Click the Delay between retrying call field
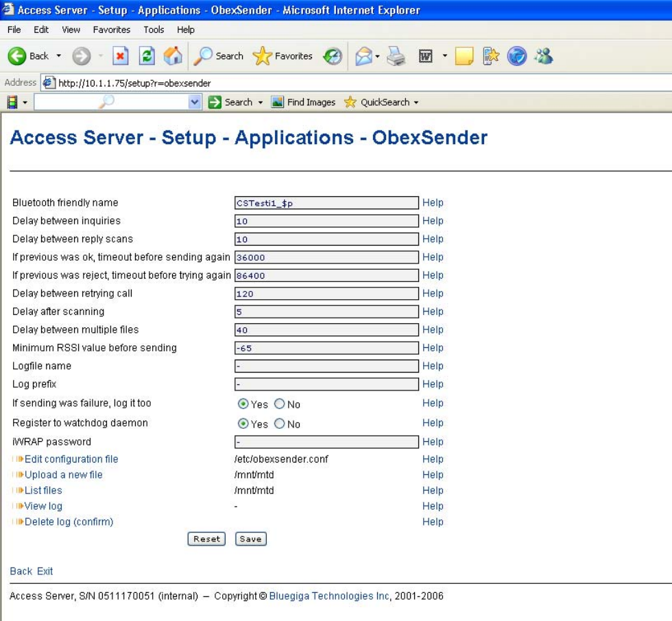This screenshot has height=621, width=672. pos(326,294)
